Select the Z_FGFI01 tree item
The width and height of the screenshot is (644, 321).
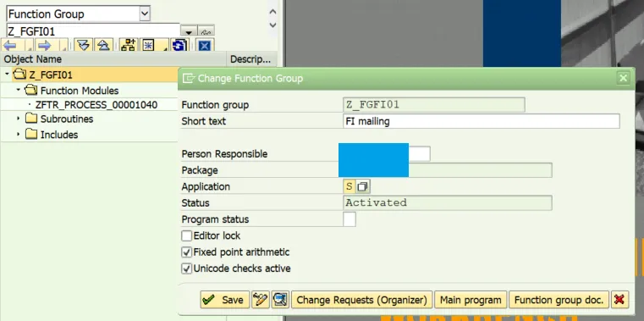pos(51,75)
